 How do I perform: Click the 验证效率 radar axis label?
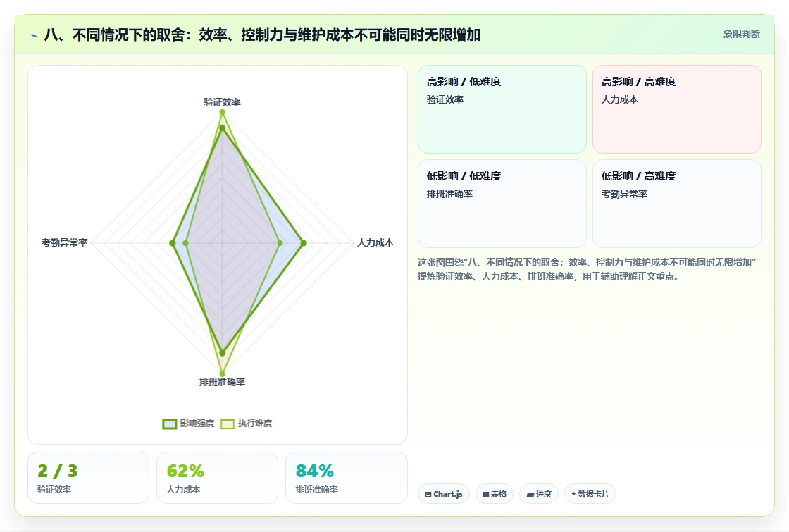222,102
